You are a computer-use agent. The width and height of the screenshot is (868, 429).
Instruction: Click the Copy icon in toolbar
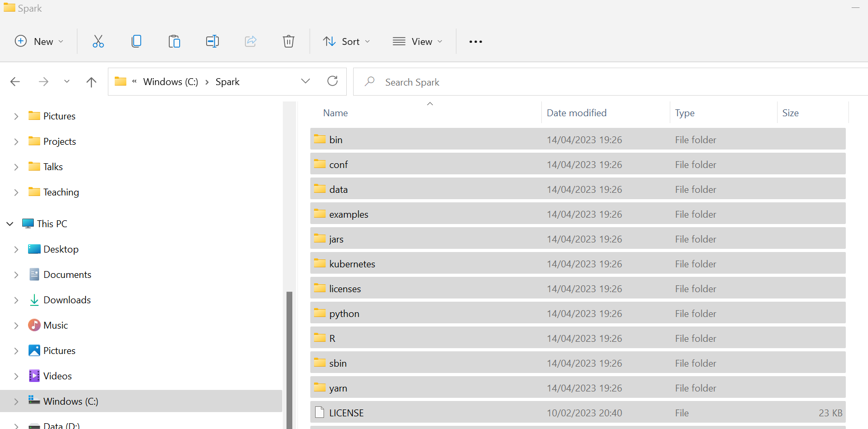136,41
